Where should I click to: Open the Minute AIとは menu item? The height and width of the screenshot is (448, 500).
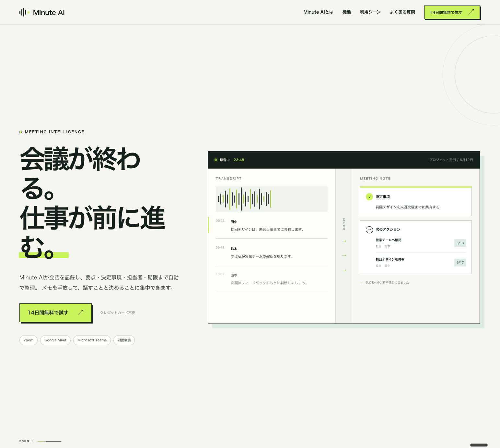pos(318,12)
